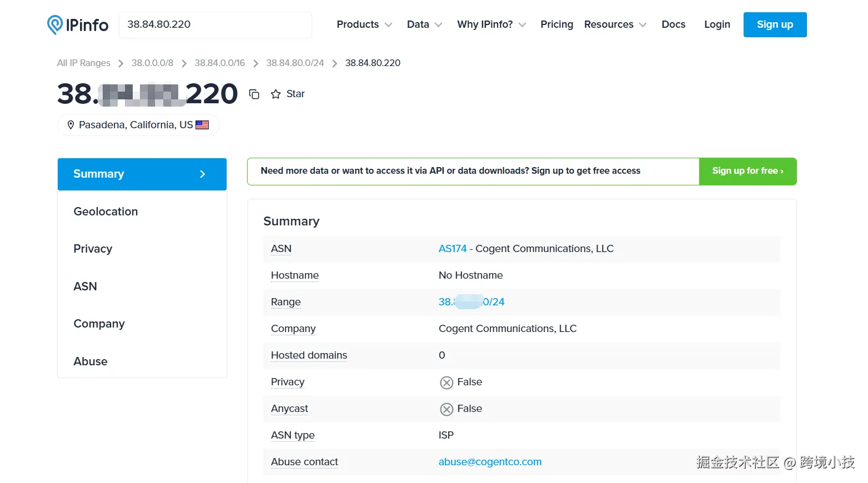Screen dimensions: 868x483
Task: Open the AS174 ASN link
Action: click(x=453, y=249)
